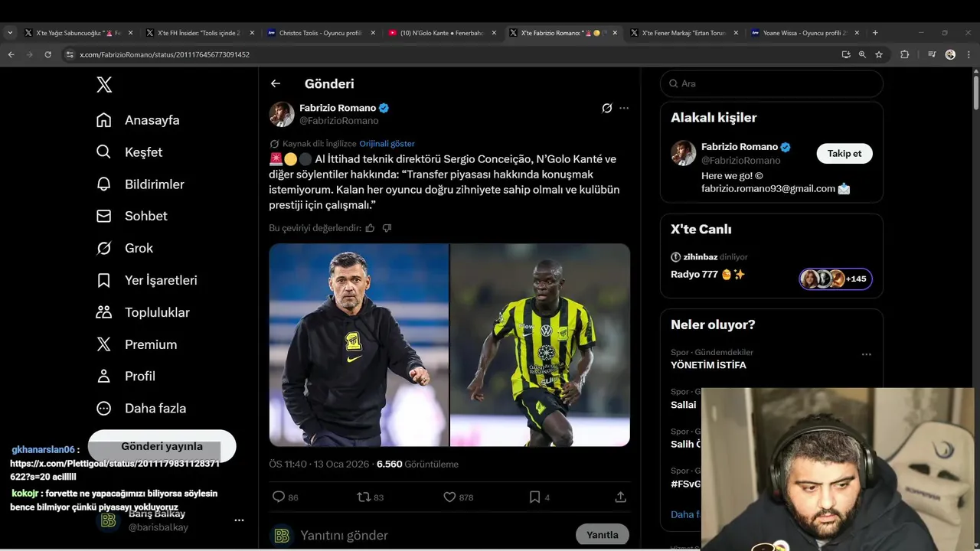
Task: Click the Ara search field
Action: click(771, 83)
